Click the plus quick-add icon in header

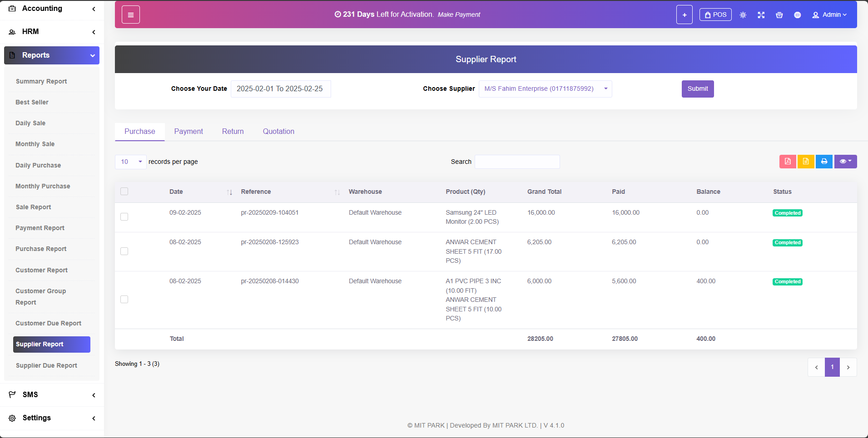684,15
